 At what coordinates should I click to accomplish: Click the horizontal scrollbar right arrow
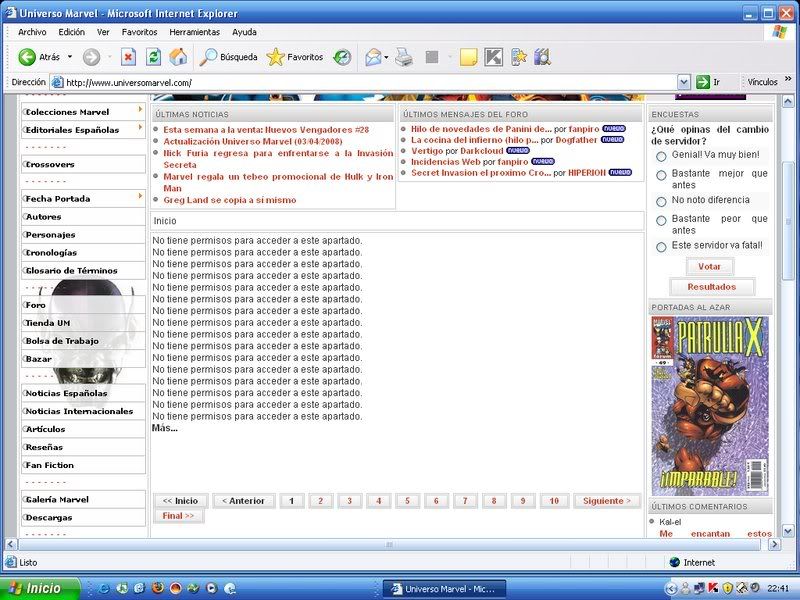tap(774, 544)
